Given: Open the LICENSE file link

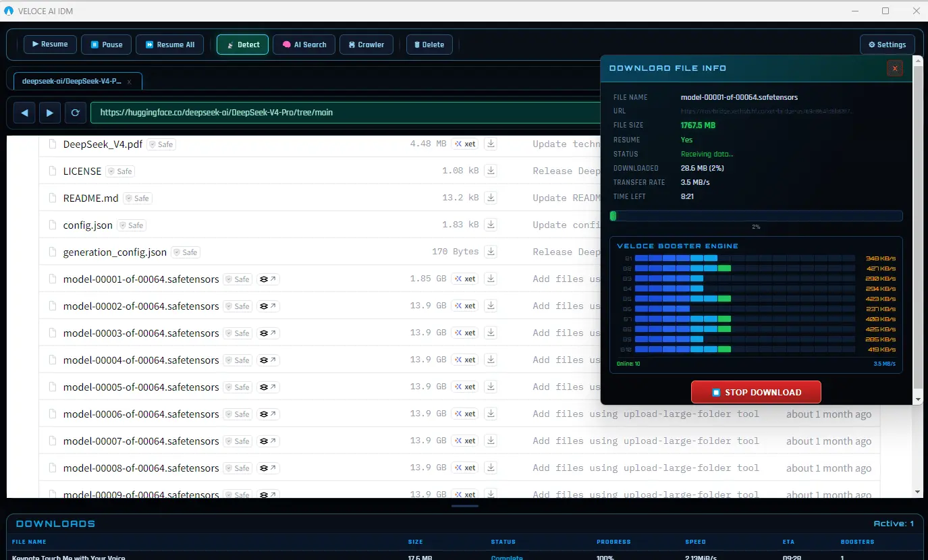Looking at the screenshot, I should coord(82,171).
